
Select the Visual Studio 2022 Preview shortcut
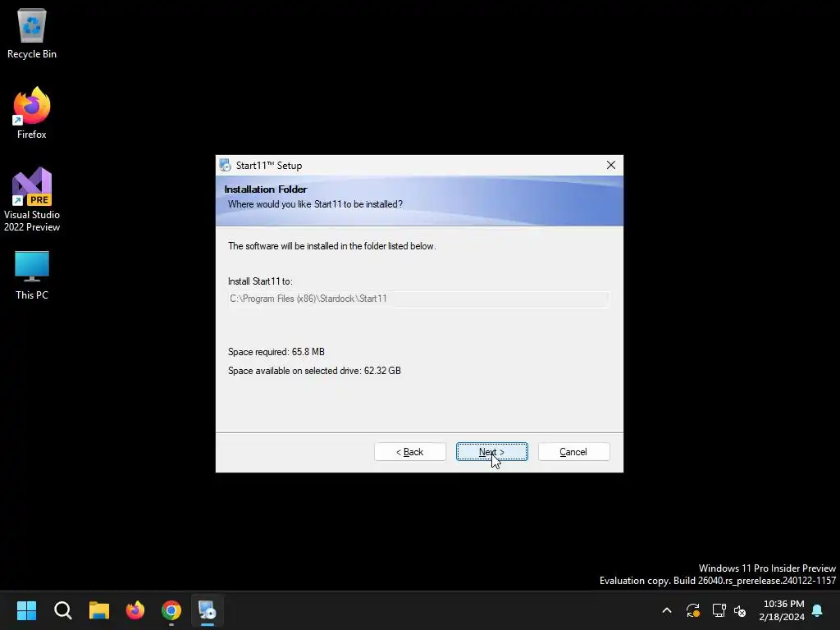coord(32,199)
